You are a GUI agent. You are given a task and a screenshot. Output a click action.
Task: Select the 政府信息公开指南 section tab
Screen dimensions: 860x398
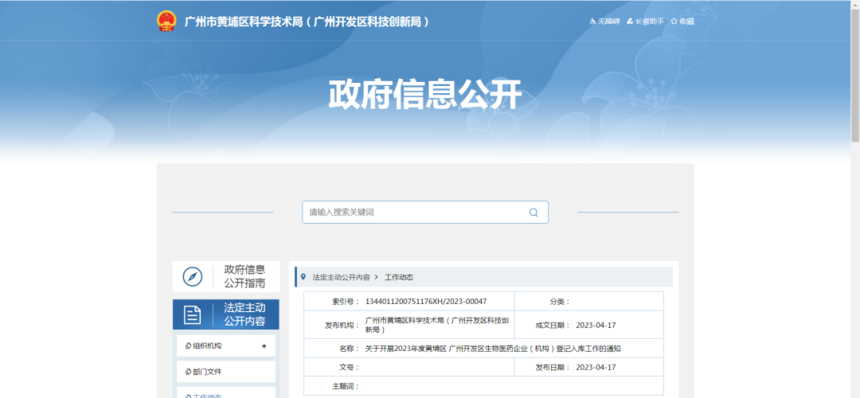point(226,276)
